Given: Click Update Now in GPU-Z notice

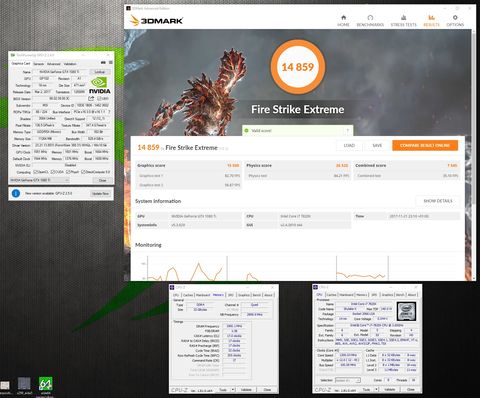Looking at the screenshot, I should tap(100, 193).
